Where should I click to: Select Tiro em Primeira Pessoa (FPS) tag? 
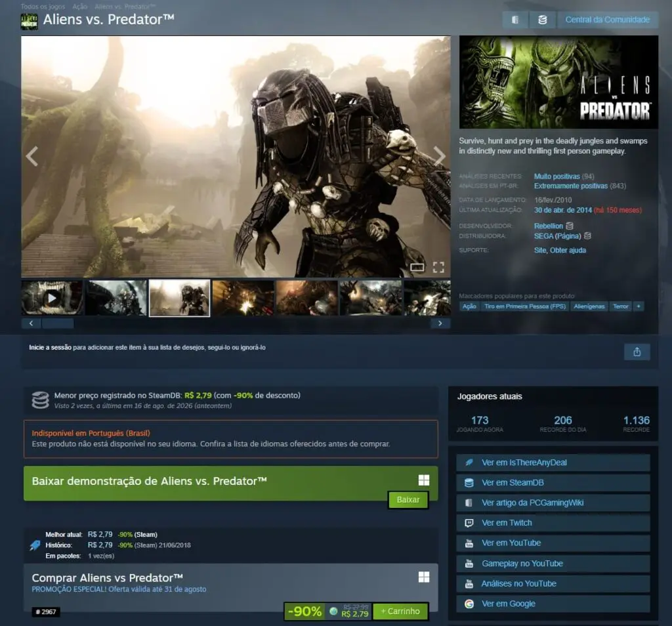click(524, 306)
